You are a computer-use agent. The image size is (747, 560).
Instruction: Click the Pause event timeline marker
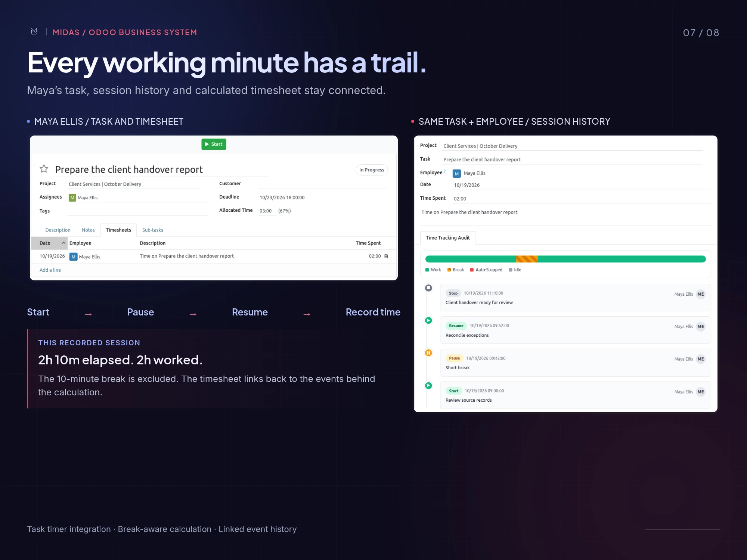tap(428, 353)
